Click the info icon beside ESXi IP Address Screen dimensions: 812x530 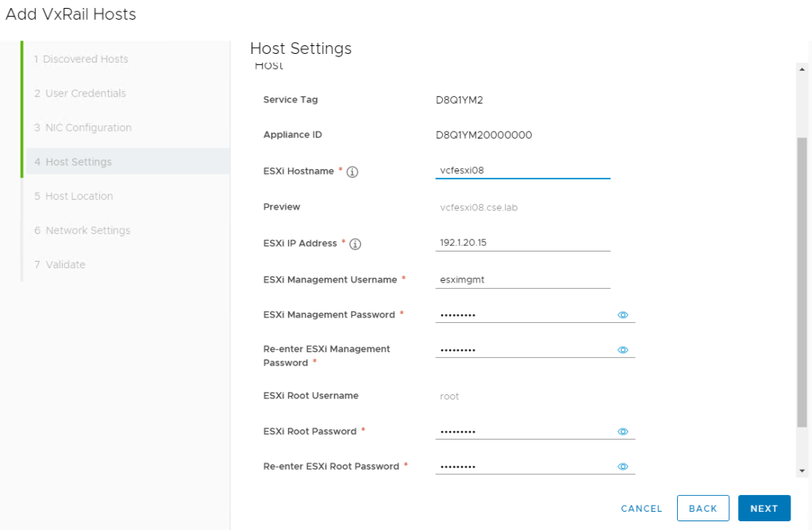356,244
